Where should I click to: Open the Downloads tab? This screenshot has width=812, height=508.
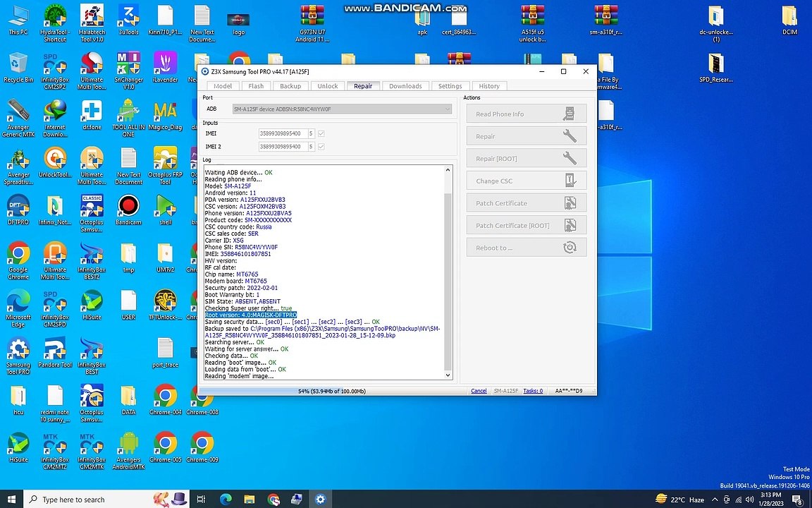pos(405,86)
